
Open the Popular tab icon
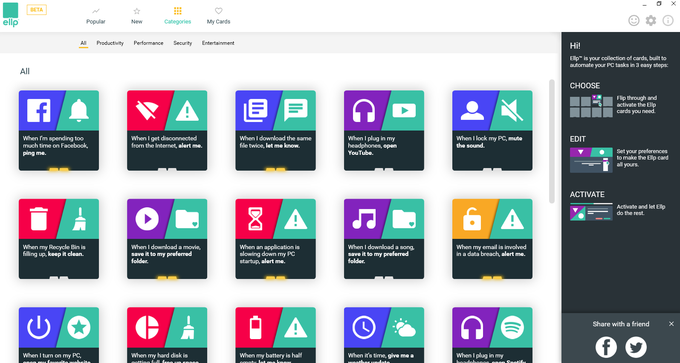pyautogui.click(x=95, y=11)
